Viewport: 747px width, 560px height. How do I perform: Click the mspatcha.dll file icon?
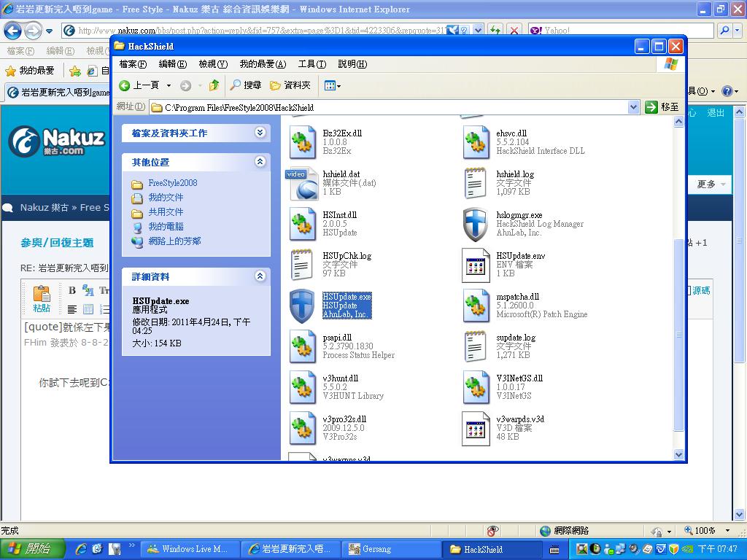pyautogui.click(x=476, y=306)
